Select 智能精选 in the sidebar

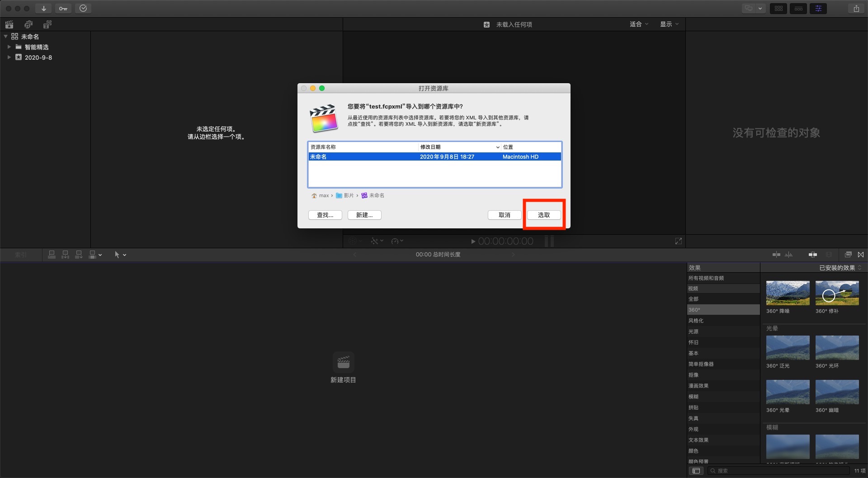tap(36, 47)
